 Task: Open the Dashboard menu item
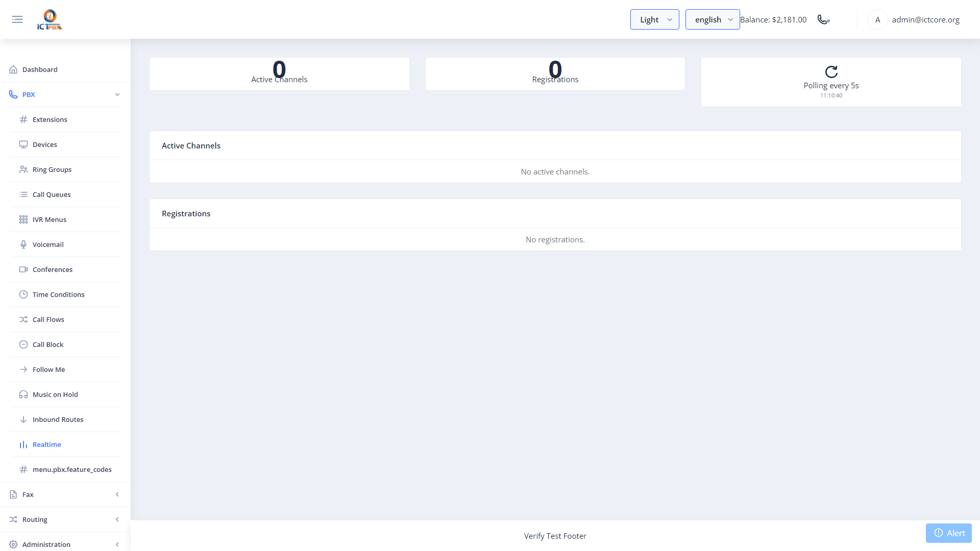click(x=65, y=69)
